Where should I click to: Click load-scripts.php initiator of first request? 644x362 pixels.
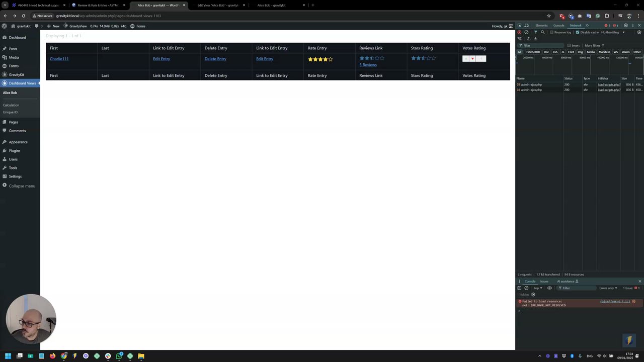[609, 84]
